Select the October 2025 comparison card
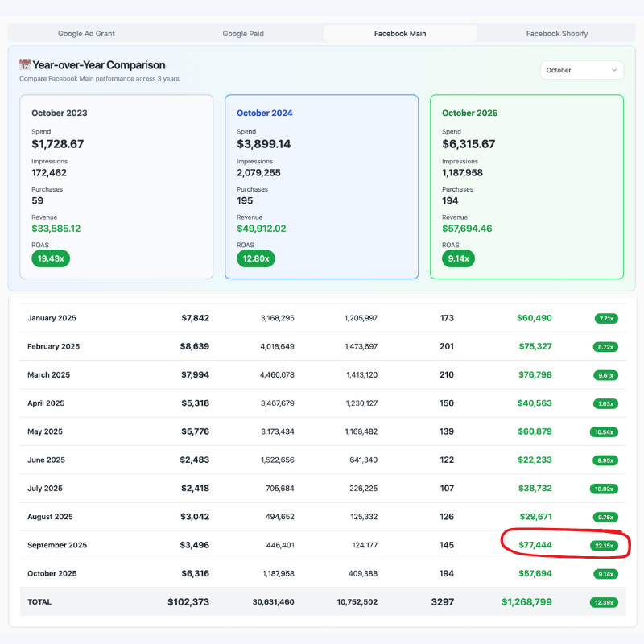The width and height of the screenshot is (644, 644). coord(527,187)
